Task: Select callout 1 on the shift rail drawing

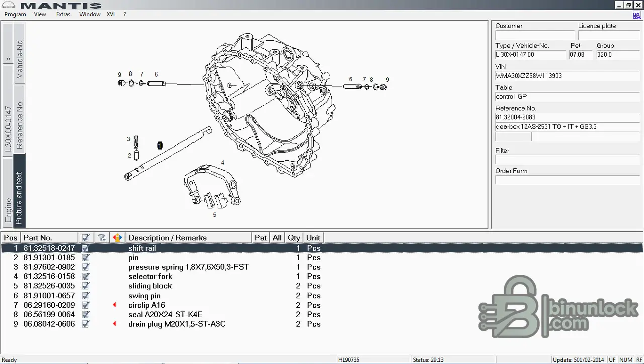Action: click(160, 145)
